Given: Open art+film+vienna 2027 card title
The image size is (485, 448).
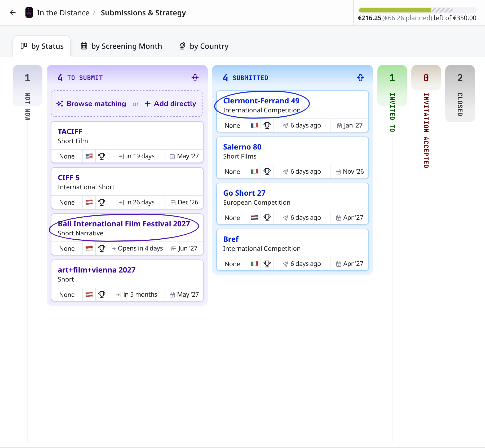Looking at the screenshot, I should 96,270.
